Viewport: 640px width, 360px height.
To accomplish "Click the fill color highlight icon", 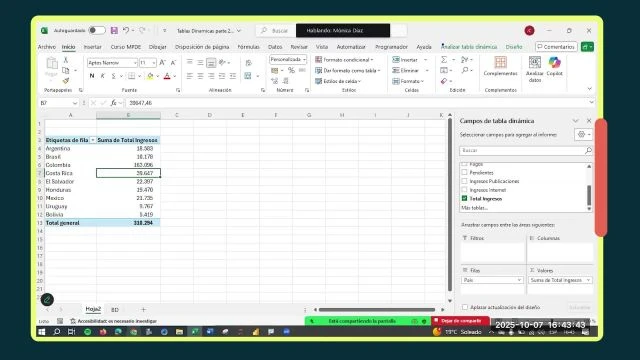I will [x=150, y=76].
